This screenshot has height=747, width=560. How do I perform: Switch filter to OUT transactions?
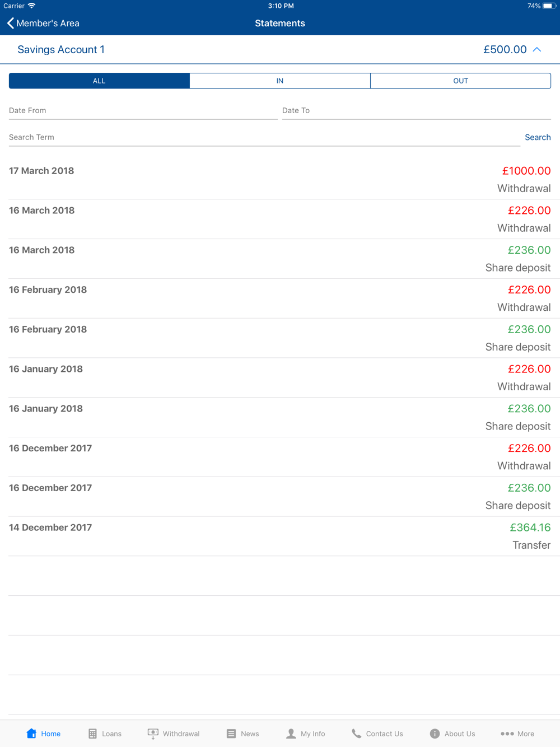pos(460,81)
